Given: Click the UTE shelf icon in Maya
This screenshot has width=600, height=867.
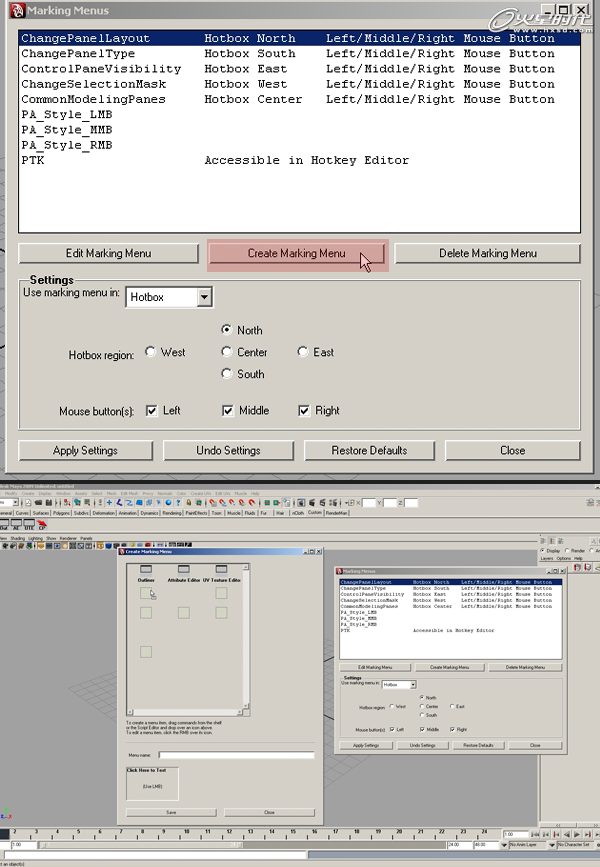Looking at the screenshot, I should pos(29,524).
